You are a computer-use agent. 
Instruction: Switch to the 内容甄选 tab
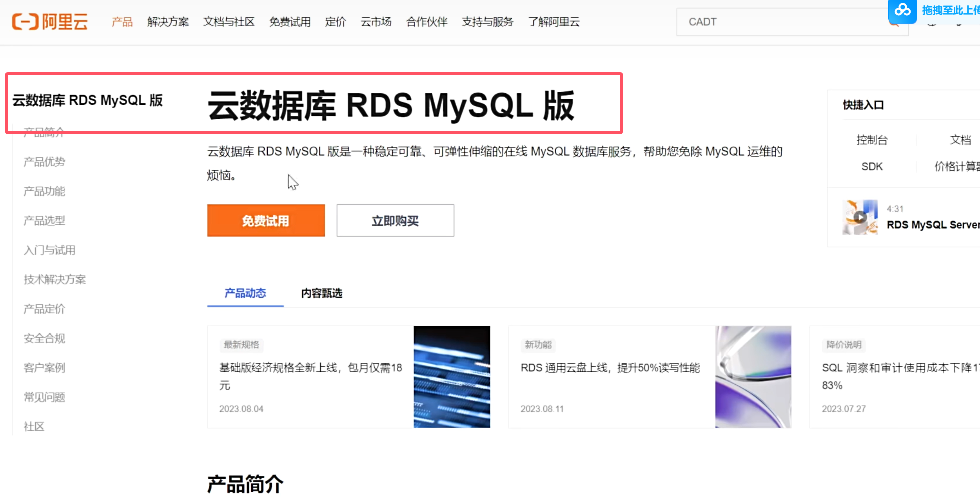point(321,293)
